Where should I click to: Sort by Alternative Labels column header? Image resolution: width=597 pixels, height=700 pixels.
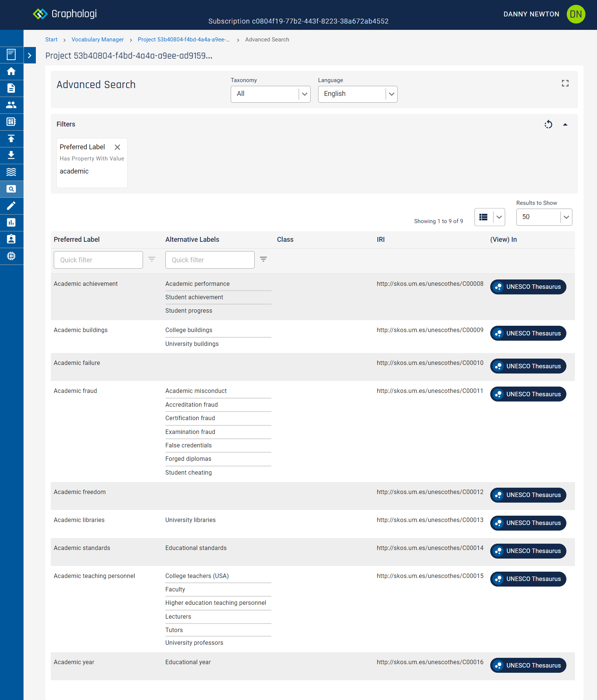[x=192, y=240]
